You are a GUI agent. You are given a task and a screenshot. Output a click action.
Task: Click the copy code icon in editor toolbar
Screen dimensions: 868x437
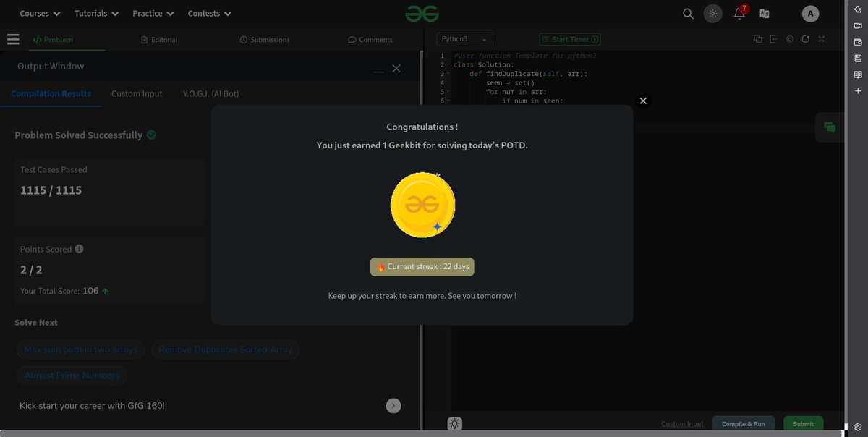point(758,39)
